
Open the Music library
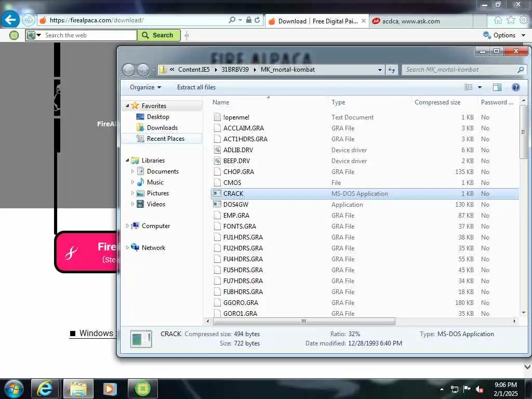click(155, 182)
